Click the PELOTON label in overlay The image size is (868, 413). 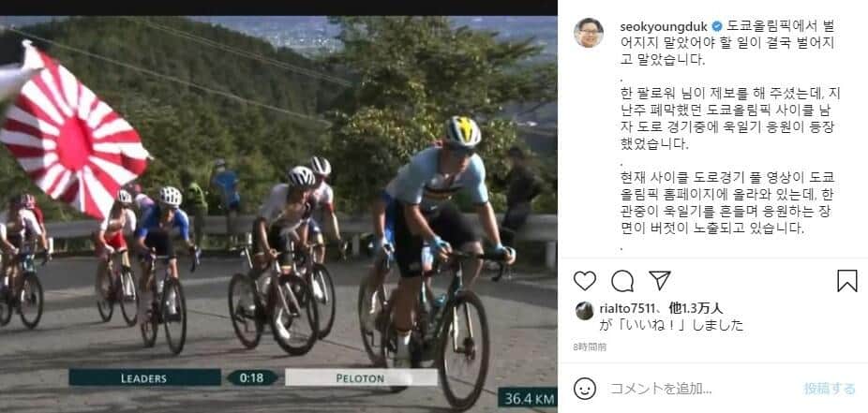point(360,378)
